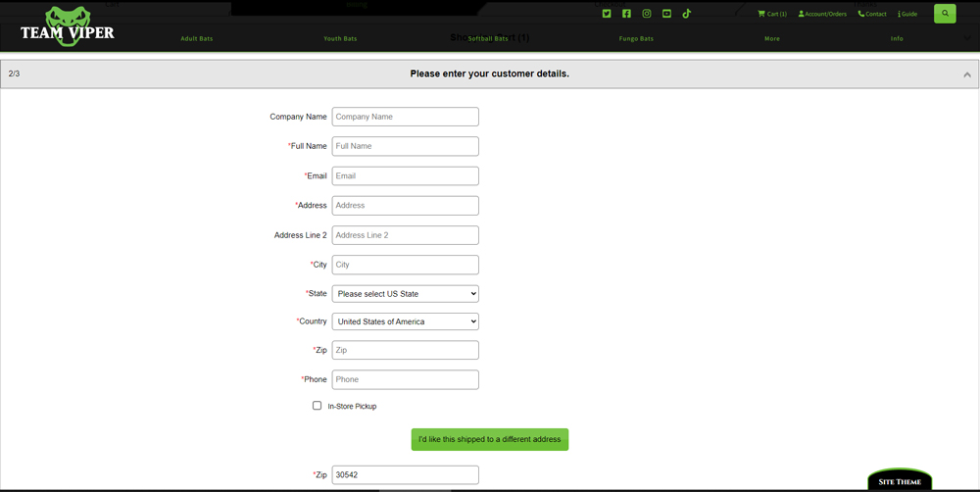Open the TikTok social icon
This screenshot has width=980, height=492.
pyautogui.click(x=687, y=14)
